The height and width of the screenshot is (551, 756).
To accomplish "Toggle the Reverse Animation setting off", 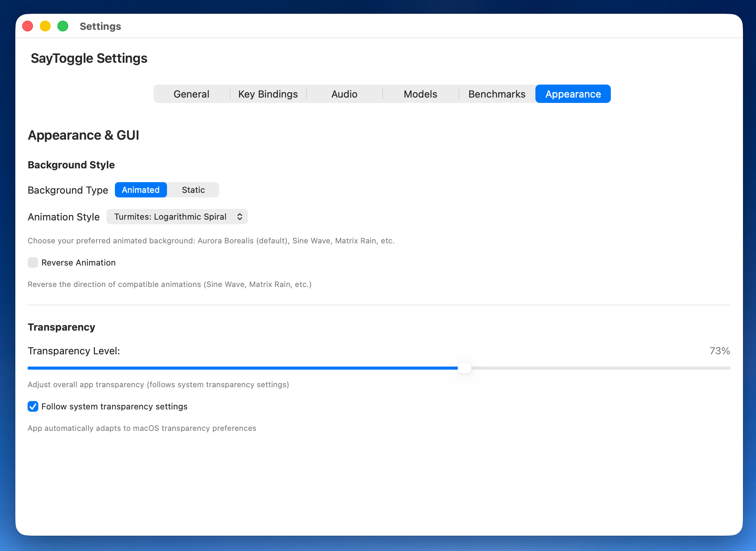I will click(x=33, y=262).
